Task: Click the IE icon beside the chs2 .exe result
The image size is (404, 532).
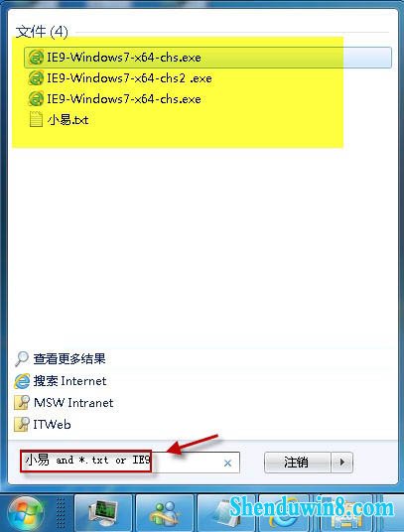Action: pyautogui.click(x=36, y=78)
